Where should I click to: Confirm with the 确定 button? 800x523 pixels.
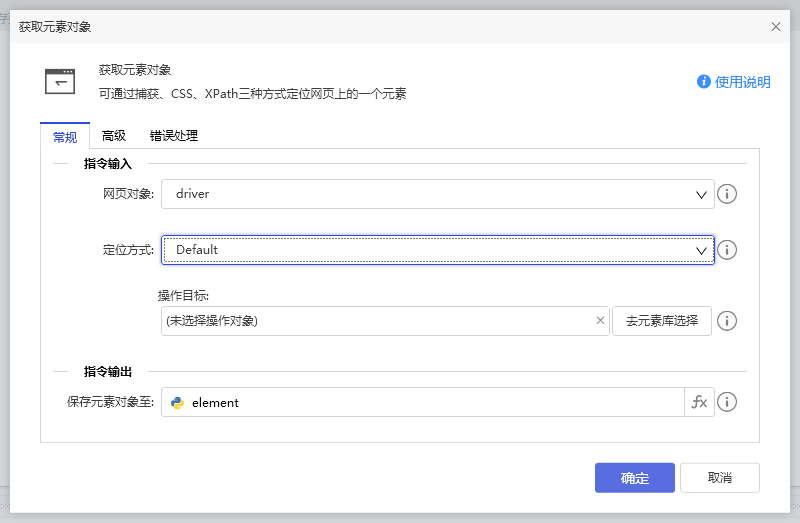[634, 478]
